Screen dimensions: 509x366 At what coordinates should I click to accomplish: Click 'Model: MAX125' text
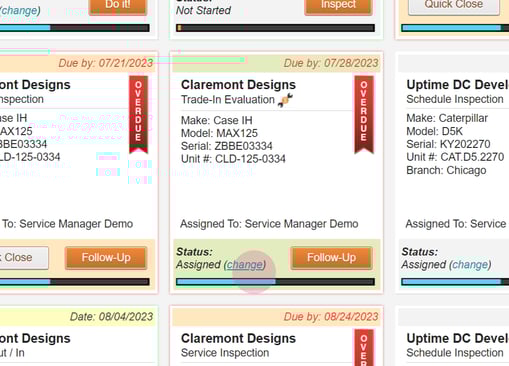pos(219,133)
